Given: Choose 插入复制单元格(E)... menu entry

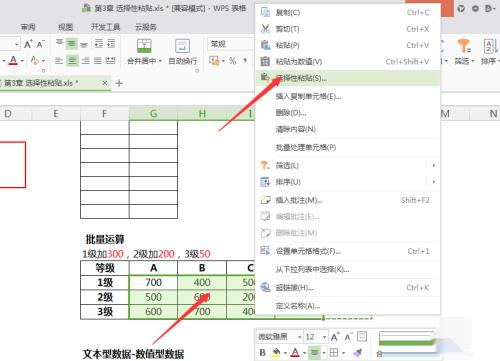Looking at the screenshot, I should click(x=348, y=97).
